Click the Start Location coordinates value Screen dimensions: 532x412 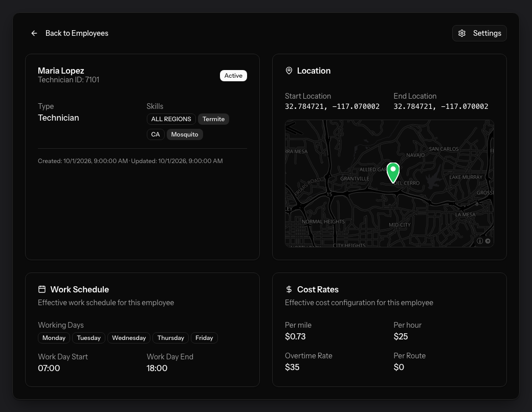[332, 106]
